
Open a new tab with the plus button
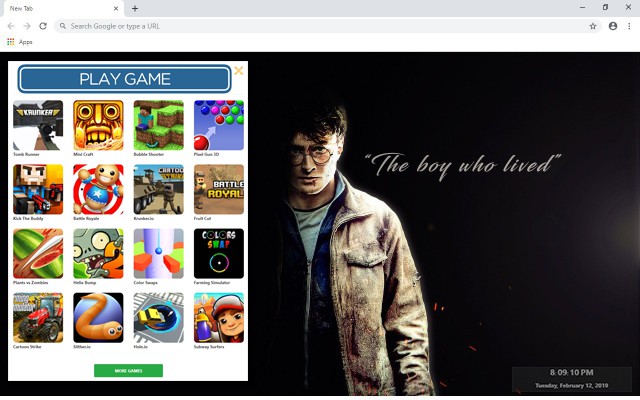click(x=135, y=8)
